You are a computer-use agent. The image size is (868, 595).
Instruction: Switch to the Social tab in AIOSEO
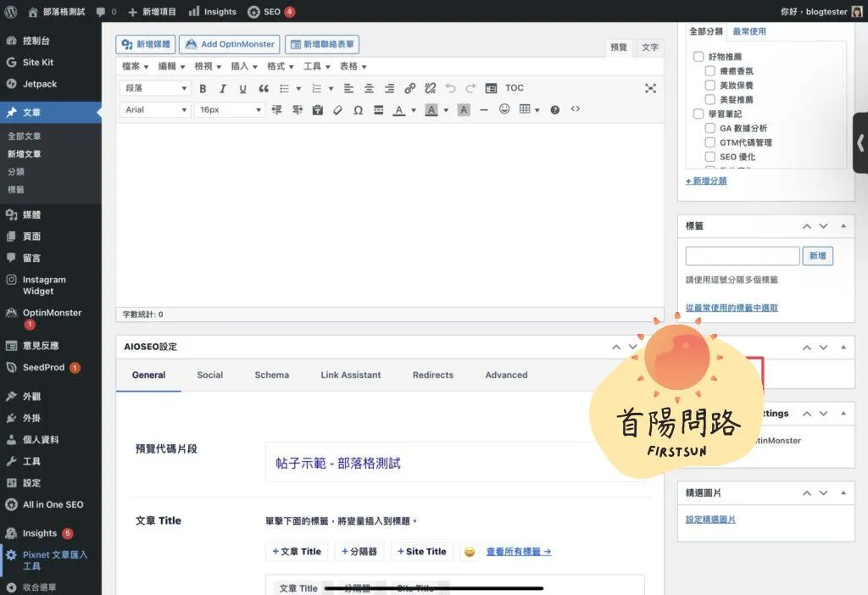coord(210,375)
